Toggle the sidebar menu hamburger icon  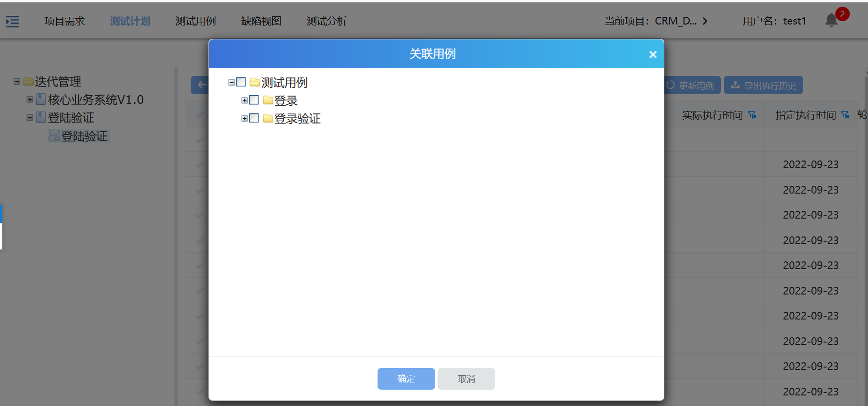(x=12, y=21)
